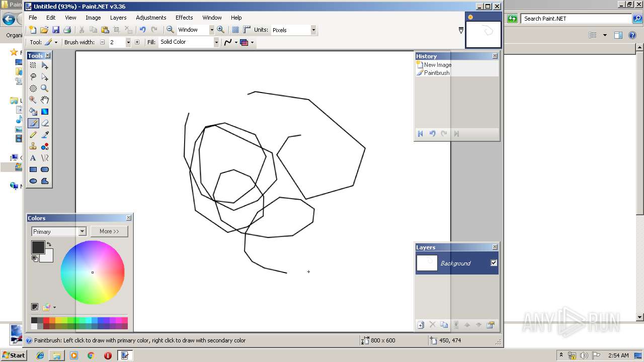
Task: Click the Zoom Out magnifier icon
Action: [170, 30]
